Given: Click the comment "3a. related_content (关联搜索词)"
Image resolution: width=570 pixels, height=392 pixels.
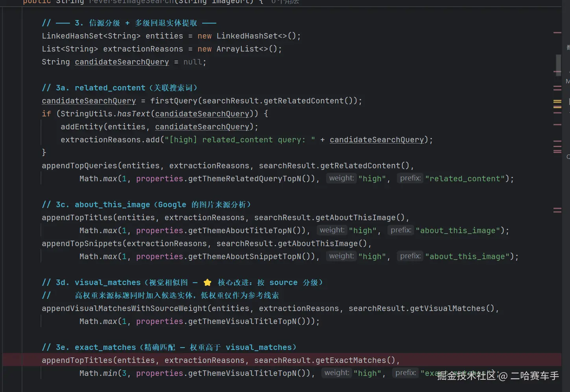Looking at the screenshot, I should pos(120,88).
